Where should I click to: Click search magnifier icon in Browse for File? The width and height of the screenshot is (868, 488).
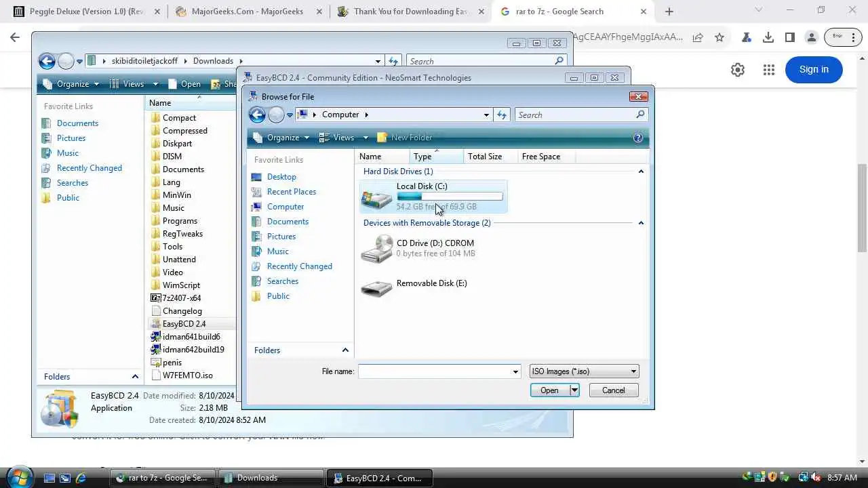pos(639,115)
